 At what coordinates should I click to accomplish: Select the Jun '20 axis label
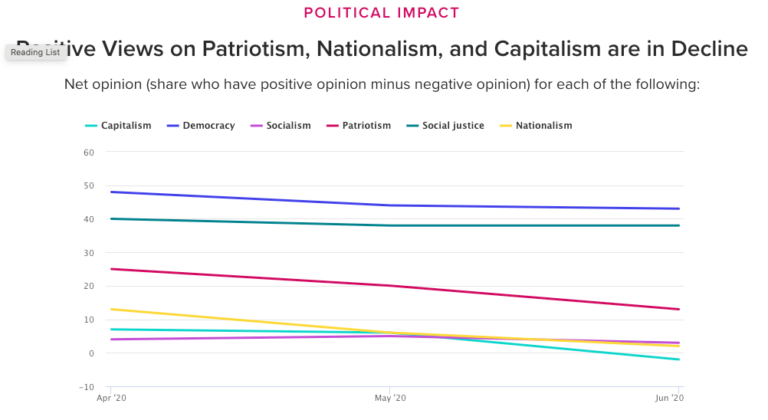[x=669, y=398]
